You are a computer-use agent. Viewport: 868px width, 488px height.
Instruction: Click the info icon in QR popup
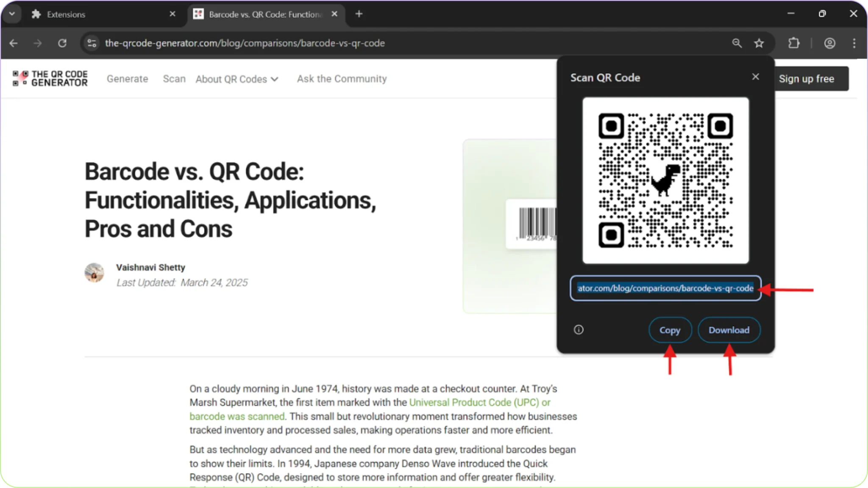(579, 330)
